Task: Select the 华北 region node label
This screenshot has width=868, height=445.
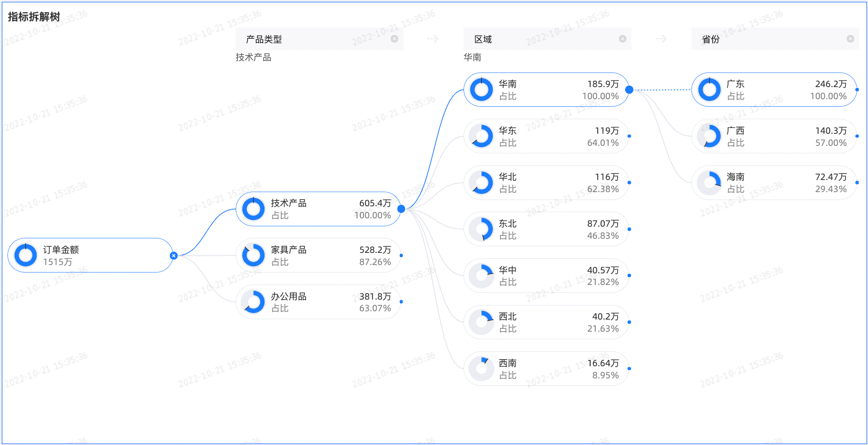Action: [508, 177]
